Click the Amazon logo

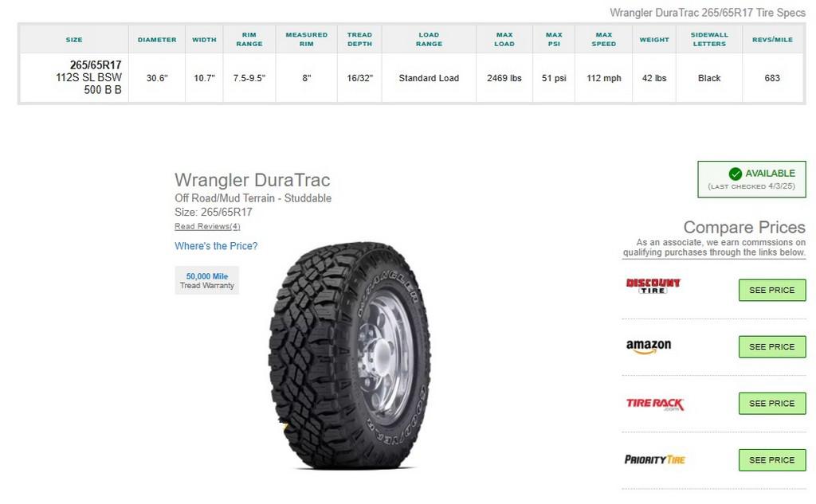[x=648, y=346]
